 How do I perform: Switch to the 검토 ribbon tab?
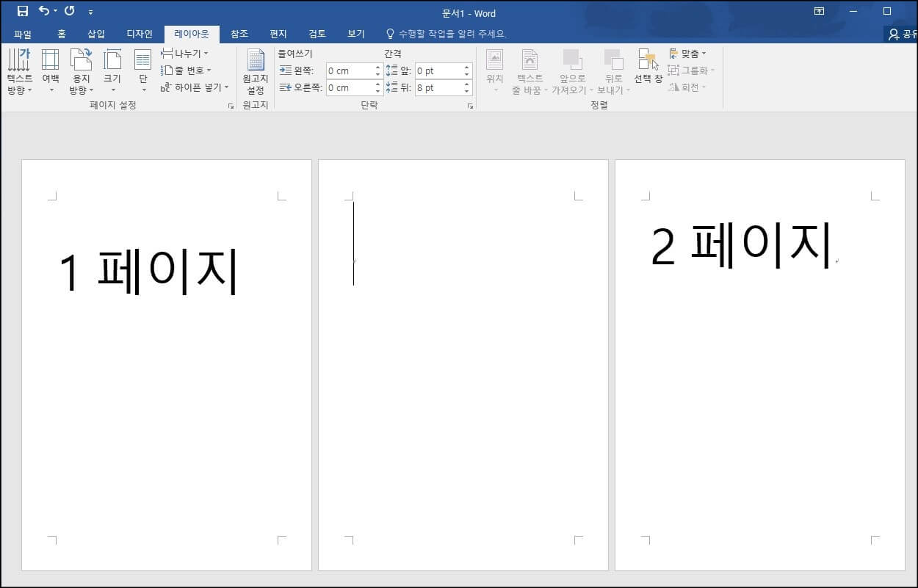(317, 33)
